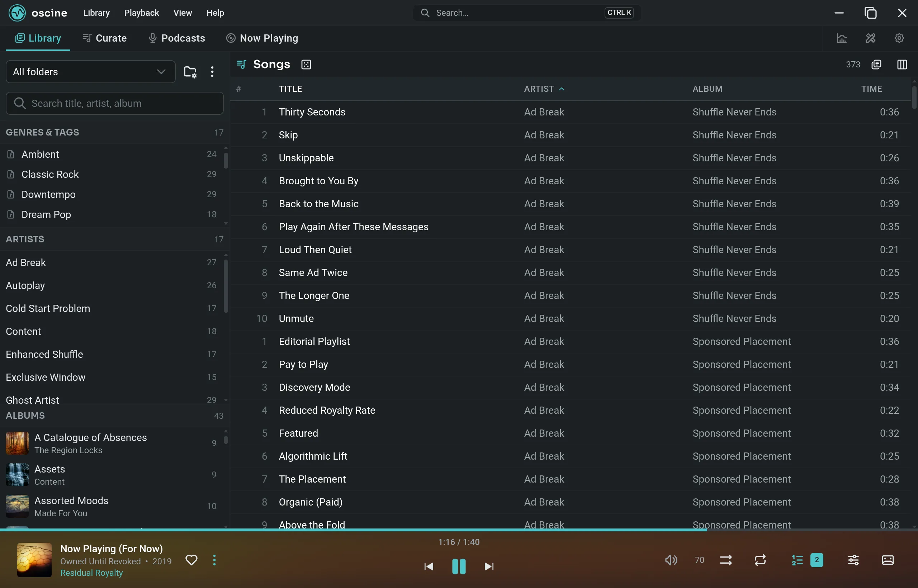Viewport: 918px width, 588px height.
Task: Click the random dice icon beside Songs
Action: [x=306, y=65]
